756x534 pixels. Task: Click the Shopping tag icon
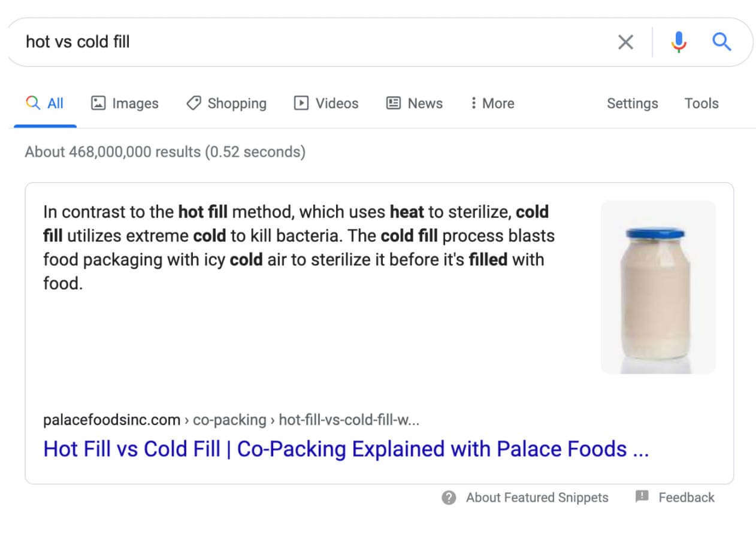click(x=193, y=104)
